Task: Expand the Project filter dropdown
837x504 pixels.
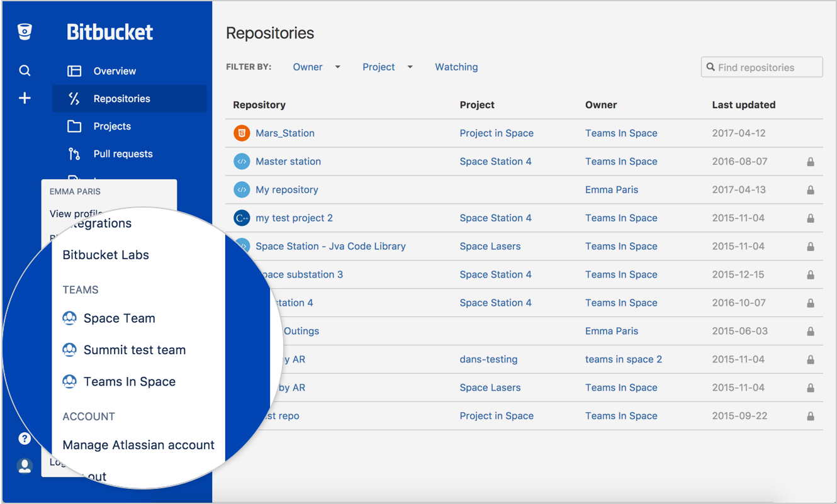Action: pos(387,67)
